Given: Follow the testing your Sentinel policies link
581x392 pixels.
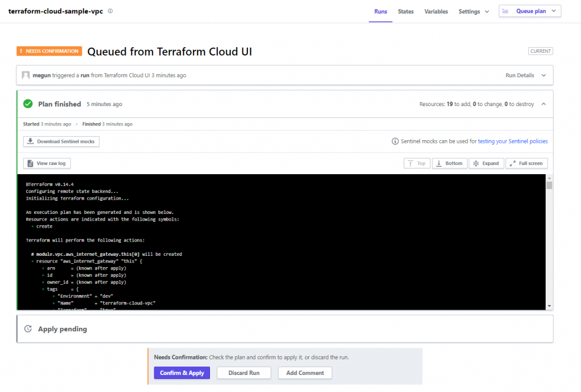Looking at the screenshot, I should [x=512, y=141].
